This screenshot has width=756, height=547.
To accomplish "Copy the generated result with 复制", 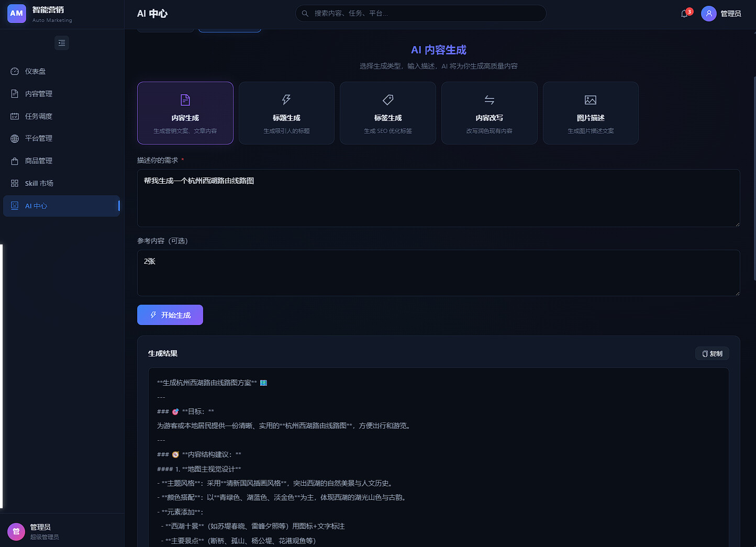I will [712, 354].
